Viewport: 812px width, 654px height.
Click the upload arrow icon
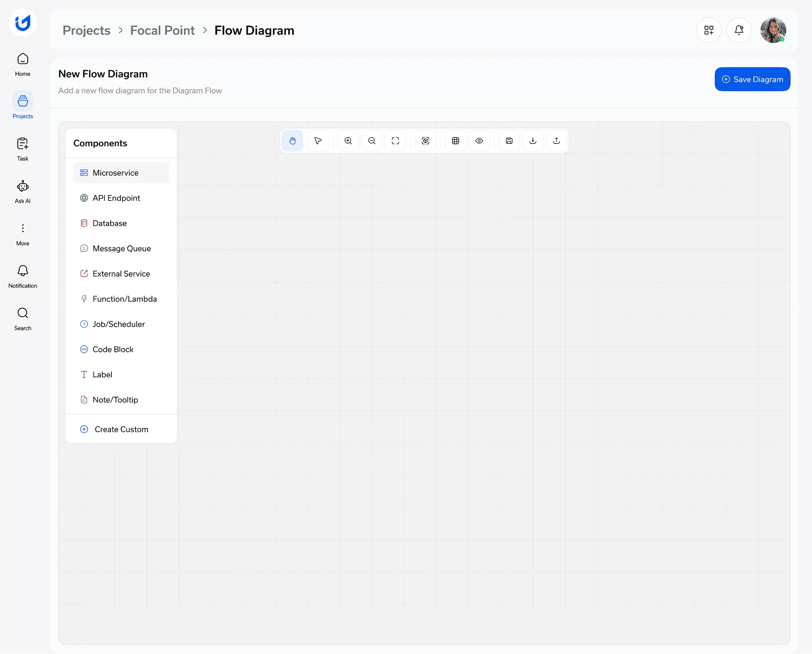(x=557, y=141)
